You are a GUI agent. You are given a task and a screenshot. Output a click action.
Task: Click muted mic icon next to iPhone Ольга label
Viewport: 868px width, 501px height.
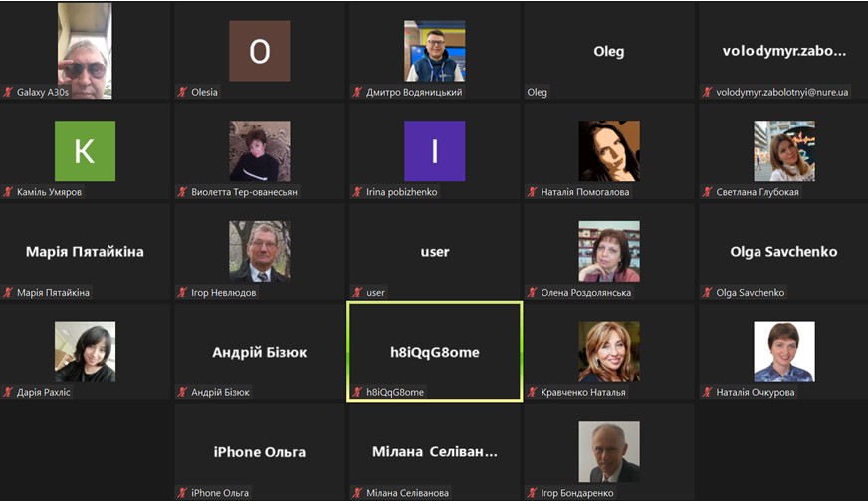point(182,493)
